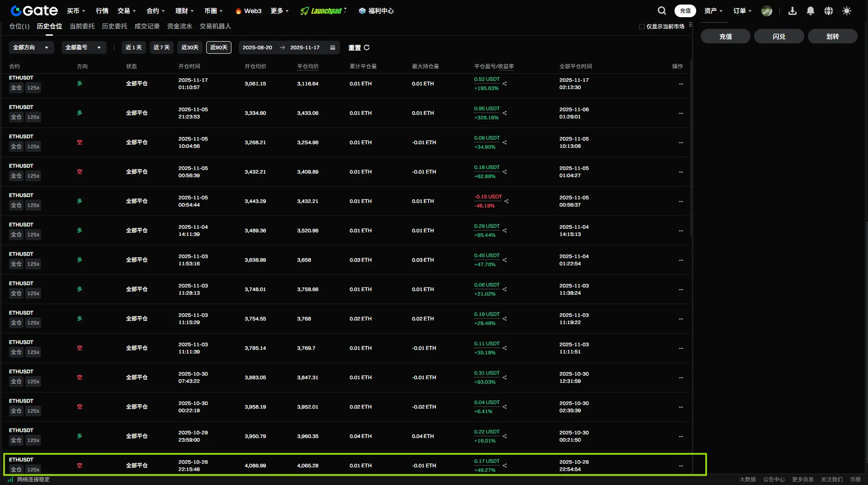The width and height of the screenshot is (868, 485).
Task: Click the Gate logo
Action: (34, 10)
